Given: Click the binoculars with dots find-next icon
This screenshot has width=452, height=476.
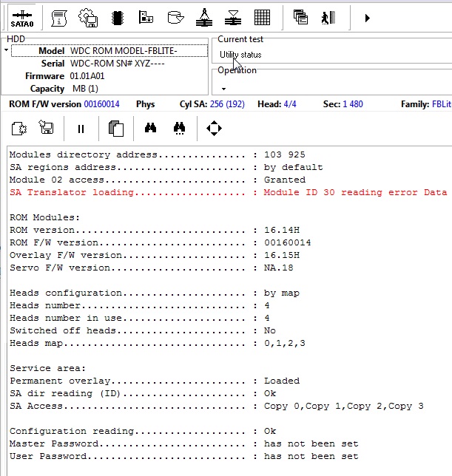Looking at the screenshot, I should tap(180, 128).
